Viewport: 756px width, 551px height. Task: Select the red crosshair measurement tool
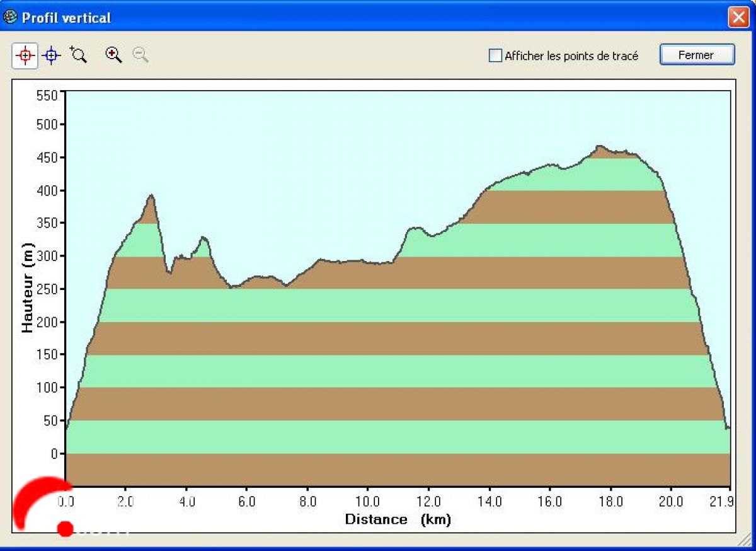coord(25,55)
